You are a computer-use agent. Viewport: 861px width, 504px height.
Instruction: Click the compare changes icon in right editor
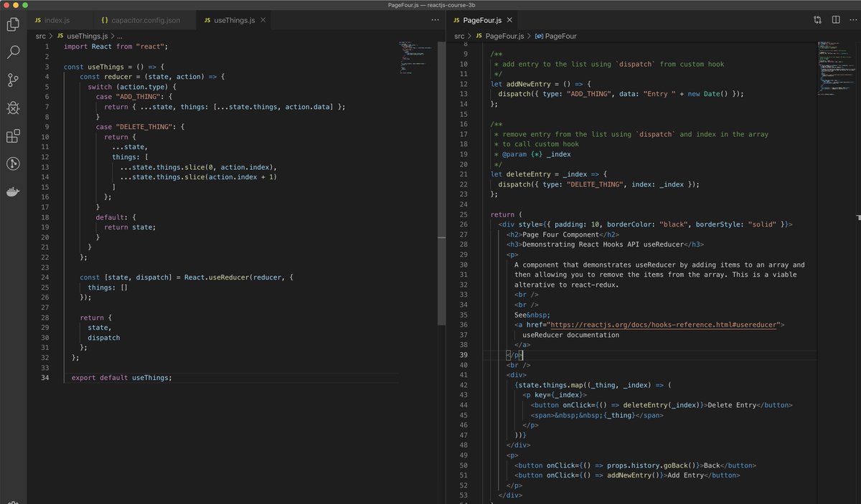click(817, 20)
